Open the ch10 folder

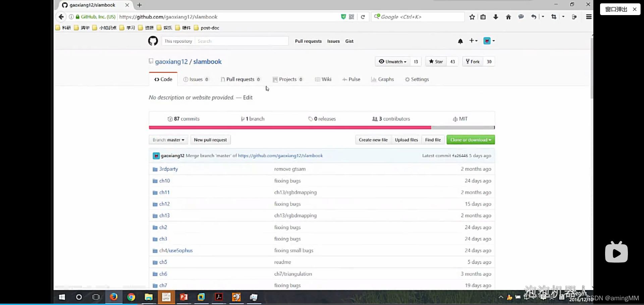(164, 181)
